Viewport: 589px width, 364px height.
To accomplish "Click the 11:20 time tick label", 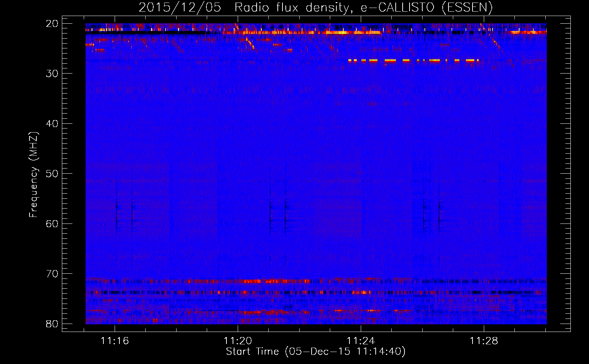I will (238, 341).
